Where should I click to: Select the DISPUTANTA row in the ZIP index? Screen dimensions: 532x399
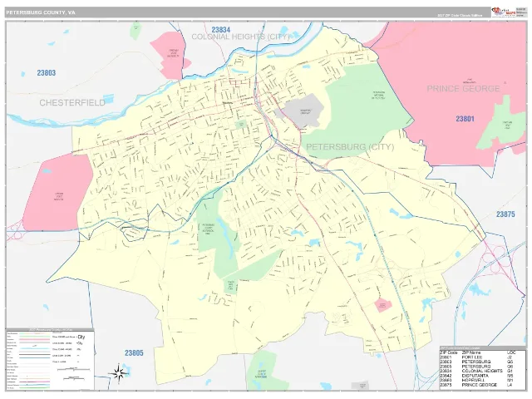tap(478, 376)
